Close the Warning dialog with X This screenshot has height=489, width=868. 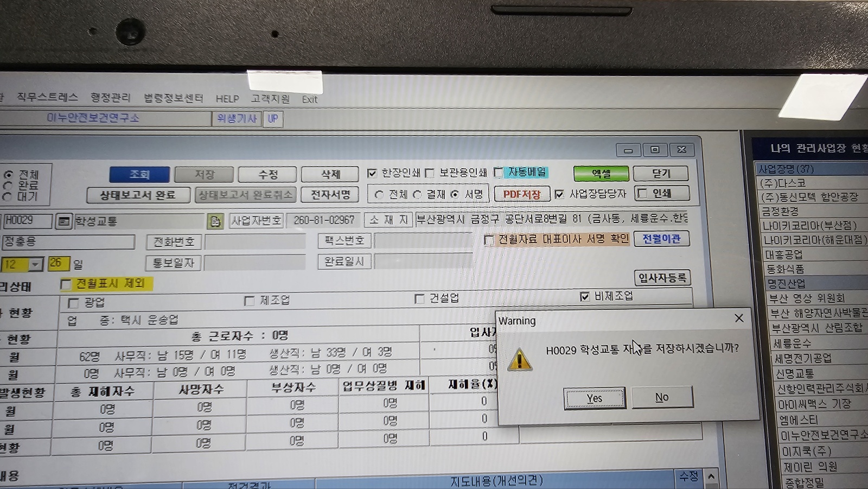point(739,318)
